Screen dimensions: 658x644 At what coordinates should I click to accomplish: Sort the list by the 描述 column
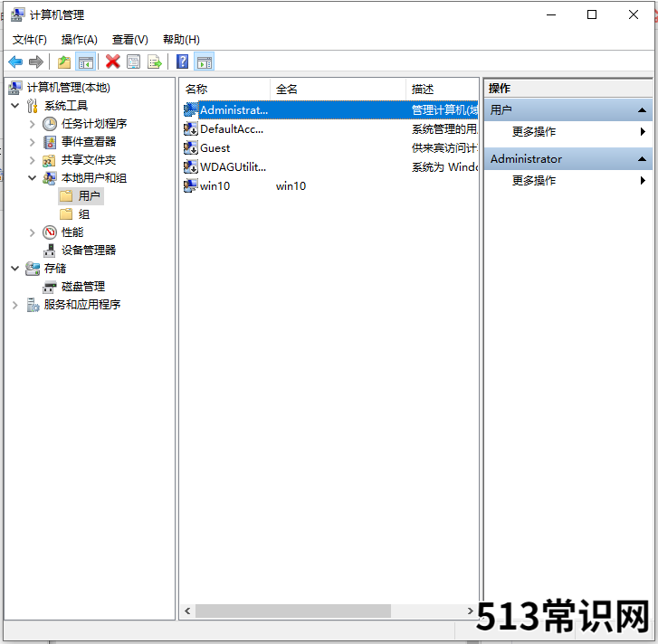click(x=443, y=89)
